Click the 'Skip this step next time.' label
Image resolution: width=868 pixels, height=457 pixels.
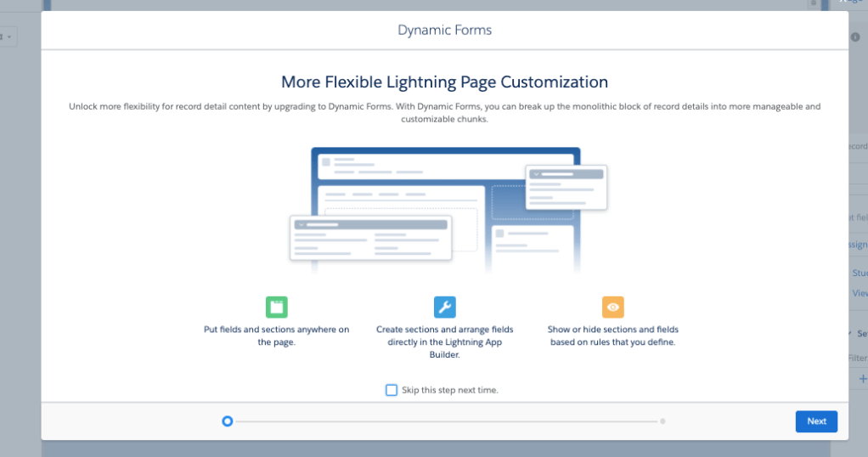(449, 390)
